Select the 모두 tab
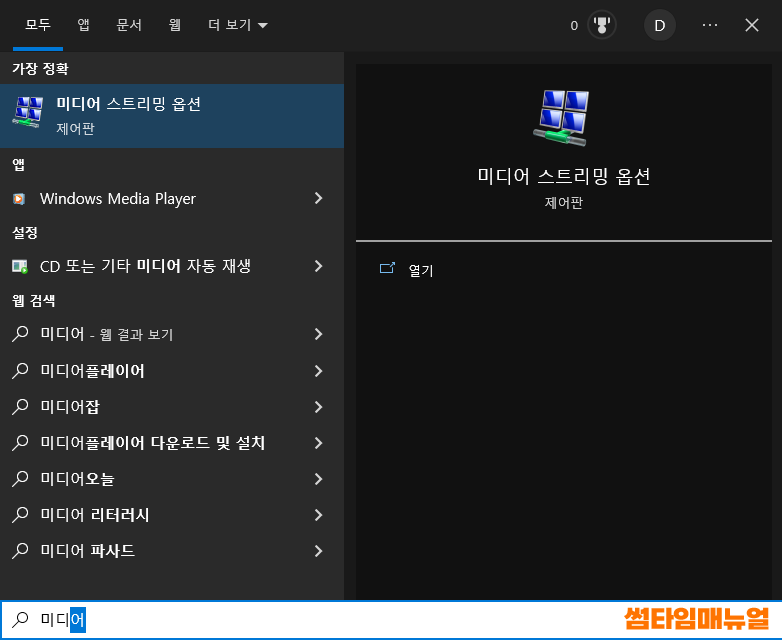Screen dimensions: 782x640 (x=38, y=25)
